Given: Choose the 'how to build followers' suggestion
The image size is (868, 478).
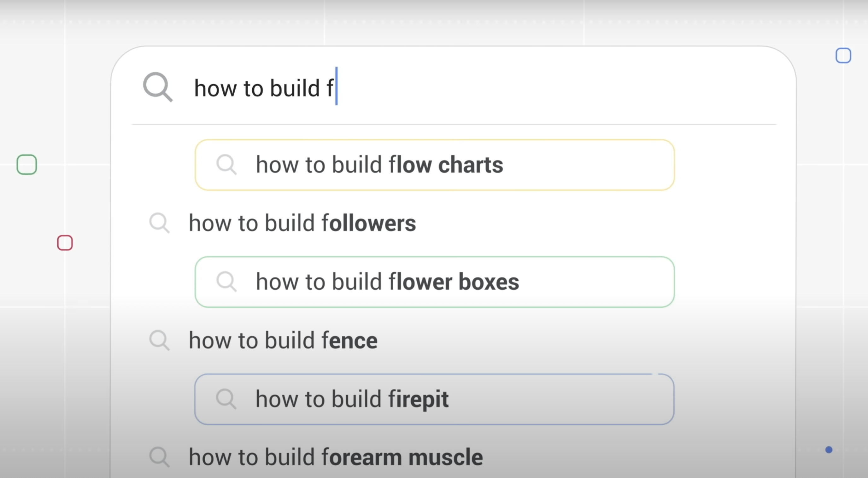Looking at the screenshot, I should pyautogui.click(x=302, y=223).
